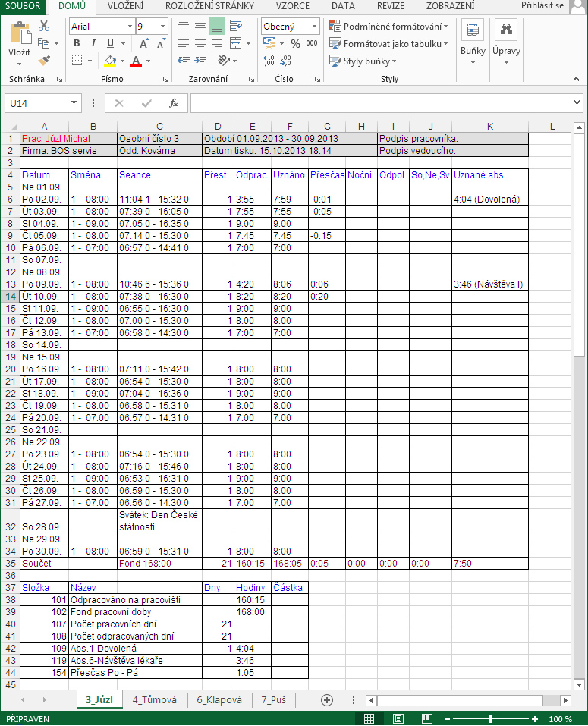Click the Cut scissors icon

(x=43, y=26)
